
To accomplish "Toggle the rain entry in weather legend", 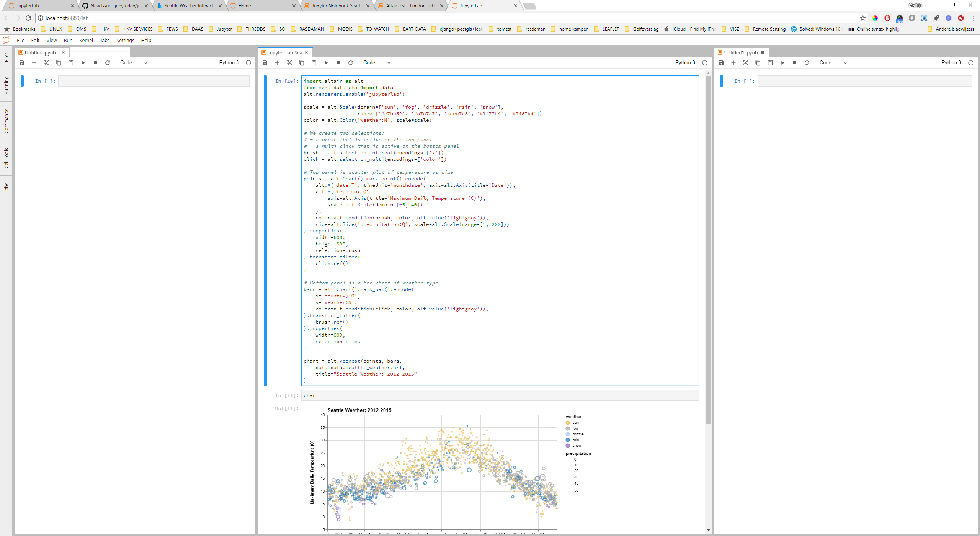I will coord(568,440).
